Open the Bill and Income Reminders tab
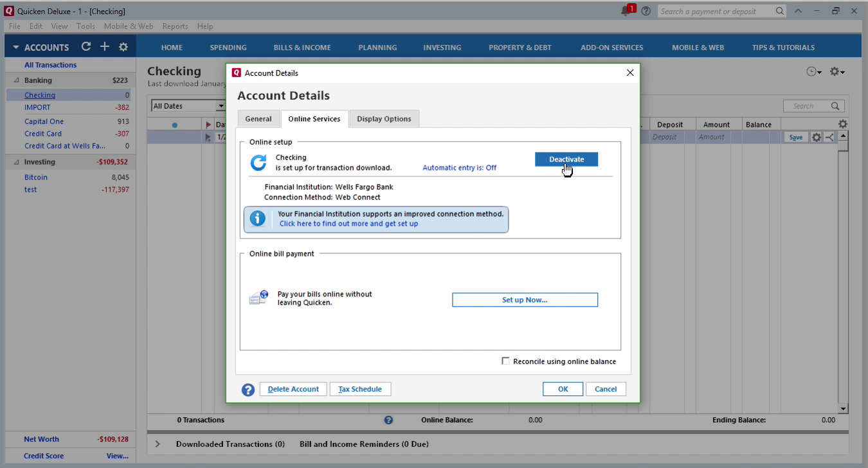The width and height of the screenshot is (868, 468). (364, 444)
